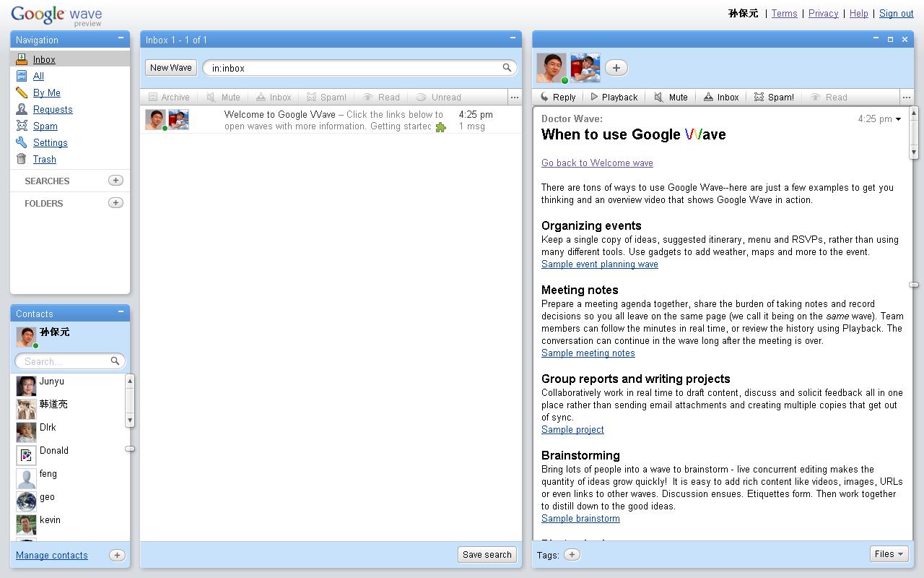Mute the open wave
Image resolution: width=924 pixels, height=578 pixels.
click(x=671, y=97)
